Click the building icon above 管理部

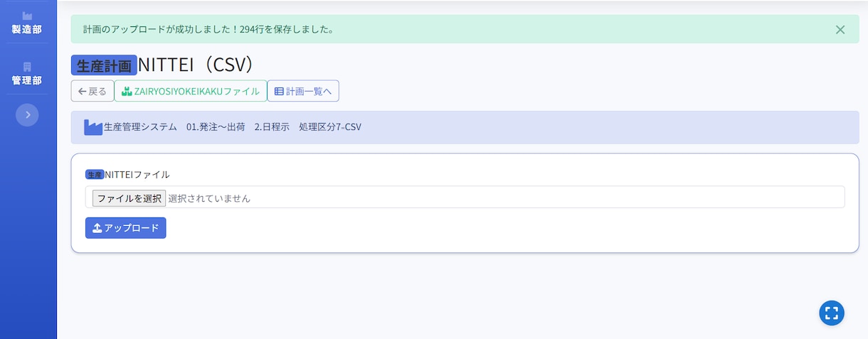pyautogui.click(x=27, y=66)
